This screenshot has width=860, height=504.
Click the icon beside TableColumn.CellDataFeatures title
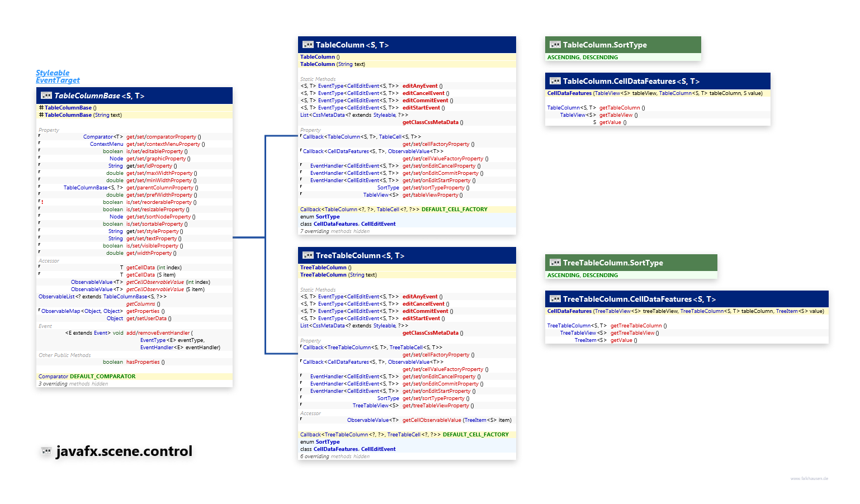[555, 81]
